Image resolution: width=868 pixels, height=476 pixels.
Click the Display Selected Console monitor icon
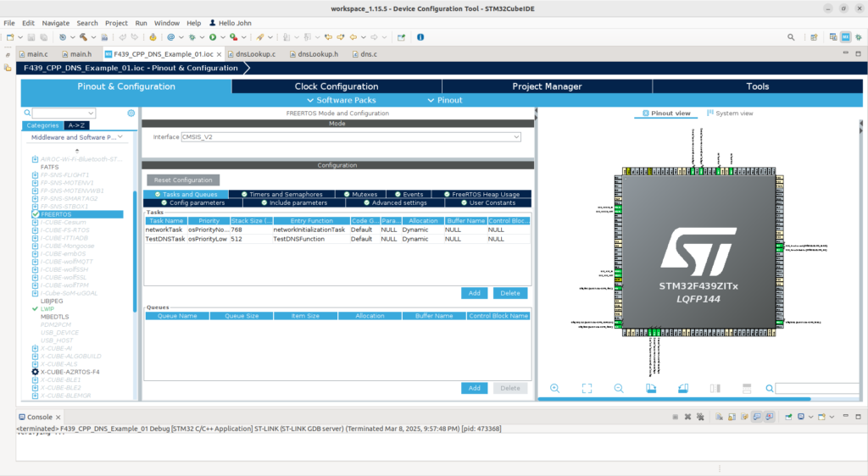(x=800, y=417)
